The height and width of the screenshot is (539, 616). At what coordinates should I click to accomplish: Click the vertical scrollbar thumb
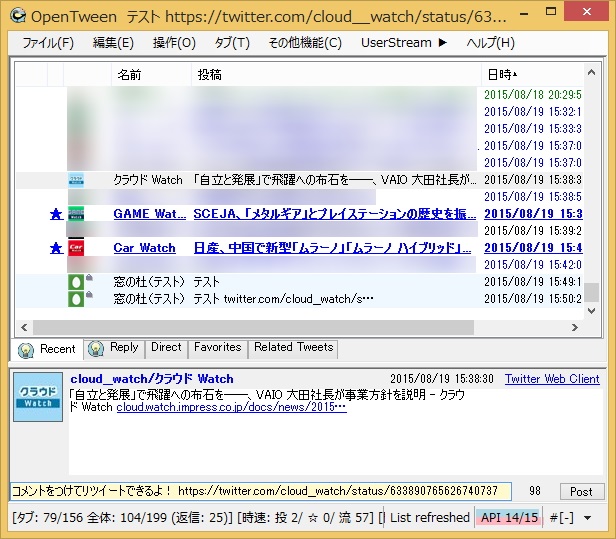pos(591,292)
